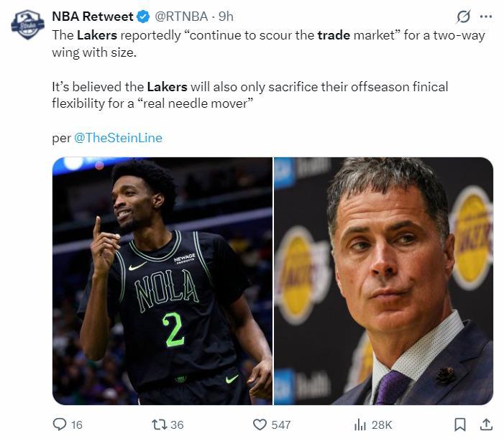Open the three-dot More options menu

[x=486, y=17]
